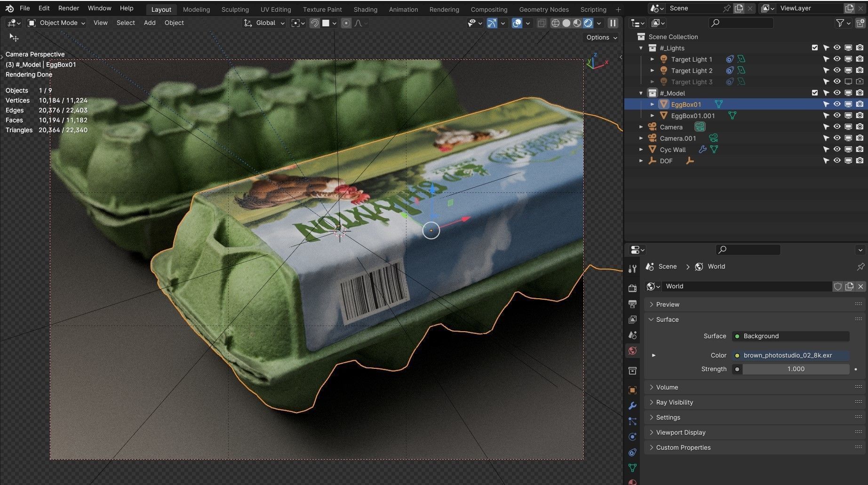Toggle viewport overlays icon
The height and width of the screenshot is (485, 868).
point(517,23)
